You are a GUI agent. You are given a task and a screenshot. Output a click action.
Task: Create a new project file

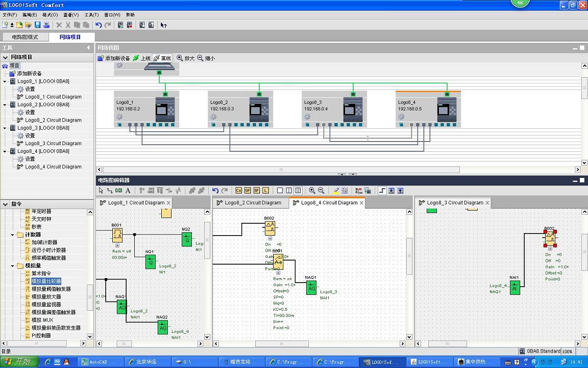point(5,25)
